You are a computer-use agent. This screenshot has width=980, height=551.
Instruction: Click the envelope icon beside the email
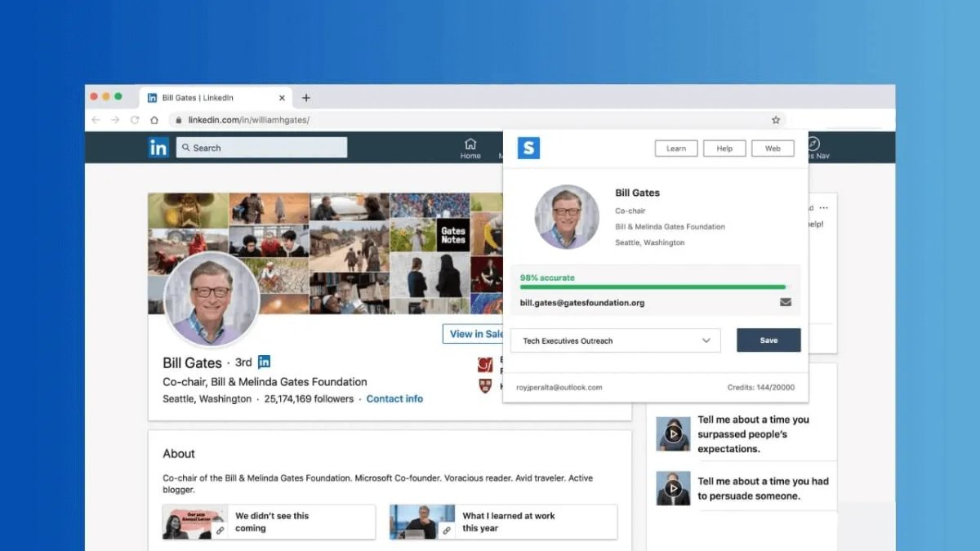click(x=786, y=302)
